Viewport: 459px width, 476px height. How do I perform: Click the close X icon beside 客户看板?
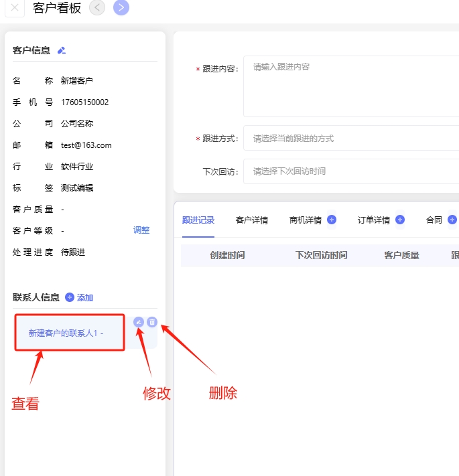(x=15, y=8)
